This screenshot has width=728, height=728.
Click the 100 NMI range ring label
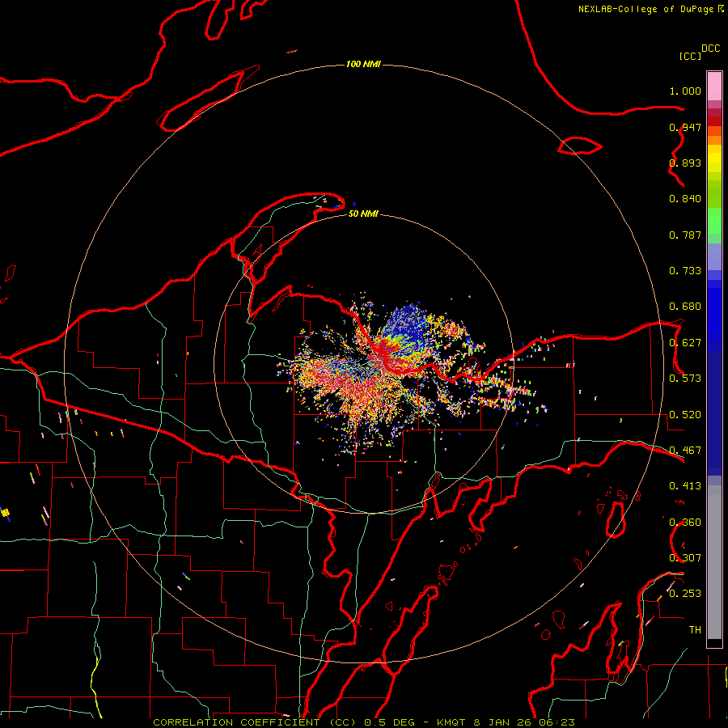(x=363, y=64)
